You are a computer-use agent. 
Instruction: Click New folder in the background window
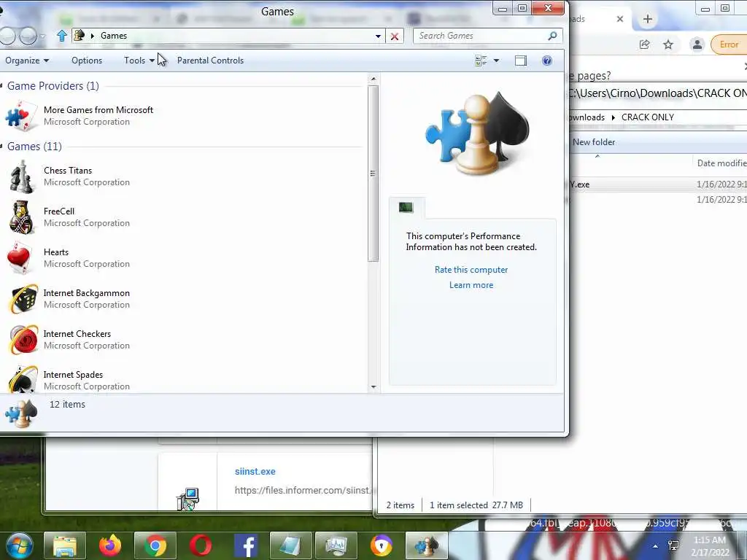point(594,142)
